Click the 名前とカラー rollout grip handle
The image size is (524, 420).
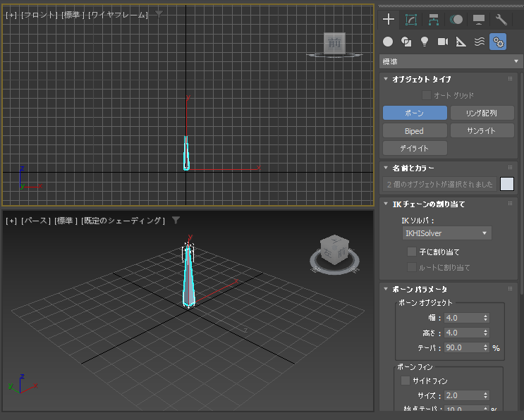pyautogui.click(x=510, y=168)
